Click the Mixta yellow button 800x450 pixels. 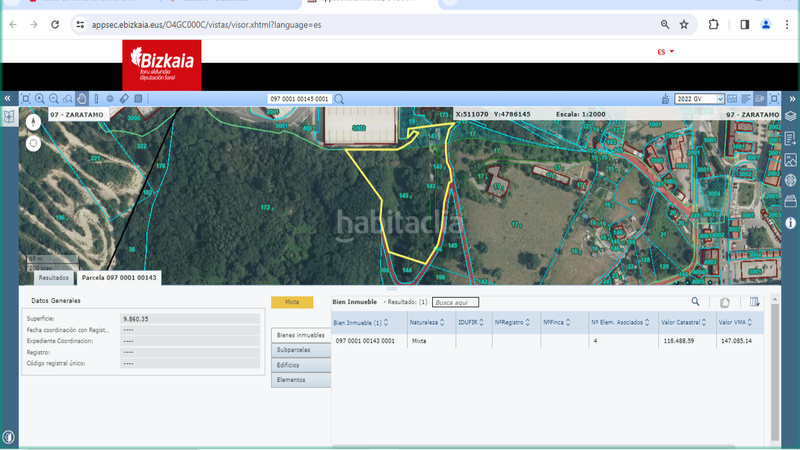pyautogui.click(x=292, y=301)
